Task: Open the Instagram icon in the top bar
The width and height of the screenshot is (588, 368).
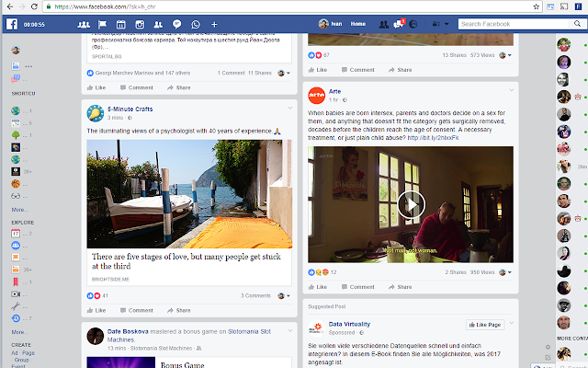Action: pyautogui.click(x=140, y=25)
